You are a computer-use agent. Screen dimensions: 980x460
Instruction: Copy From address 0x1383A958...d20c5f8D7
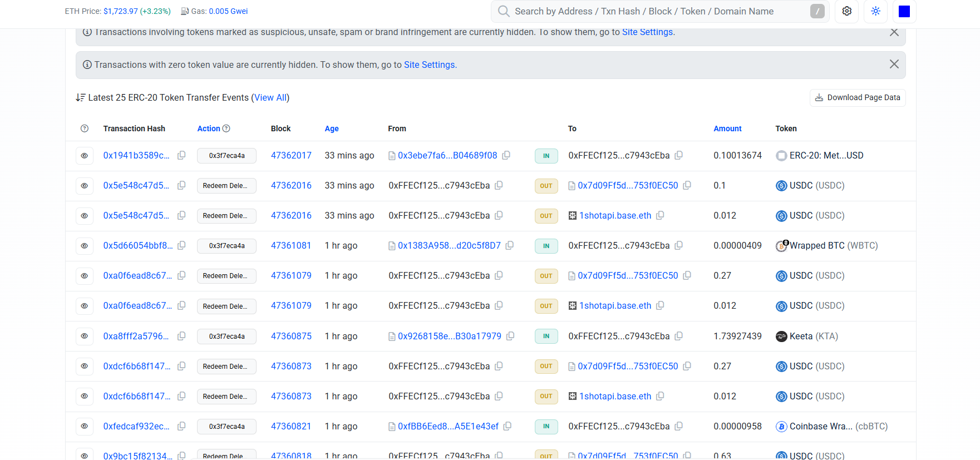509,245
